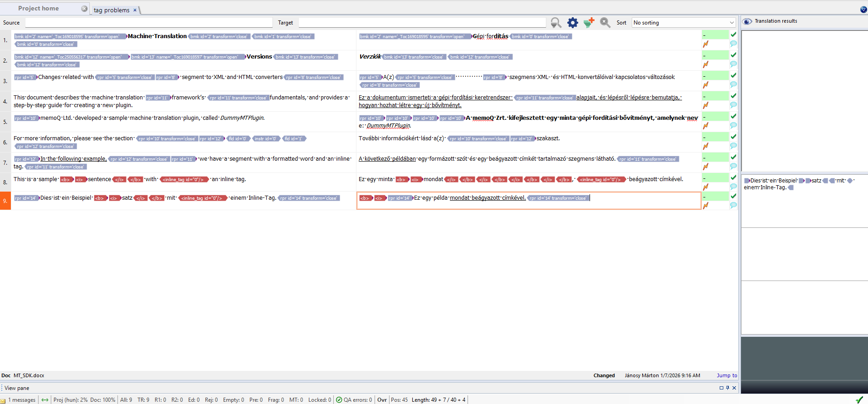This screenshot has height=404, width=868.
Task: Click the Source filter text field
Action: pos(149,23)
